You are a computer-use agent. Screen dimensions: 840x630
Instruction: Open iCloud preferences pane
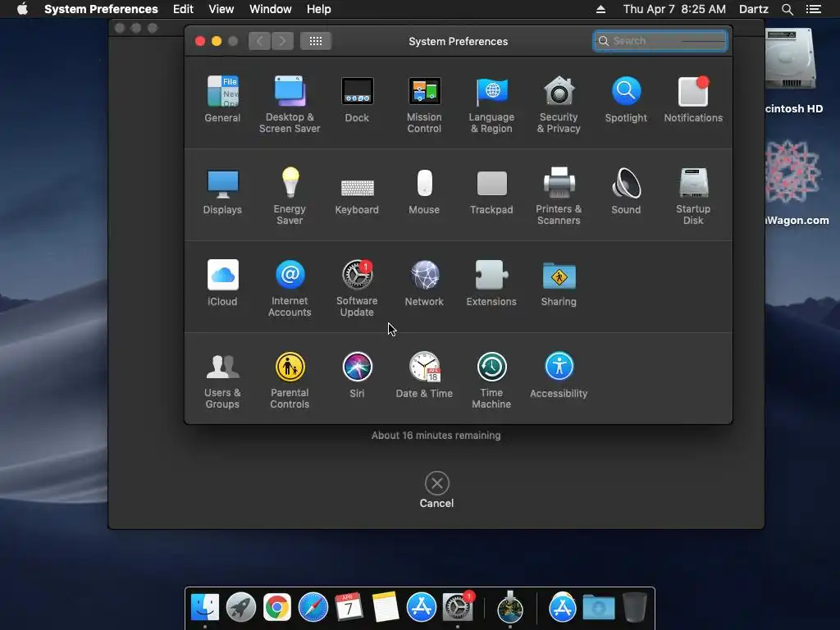point(222,283)
